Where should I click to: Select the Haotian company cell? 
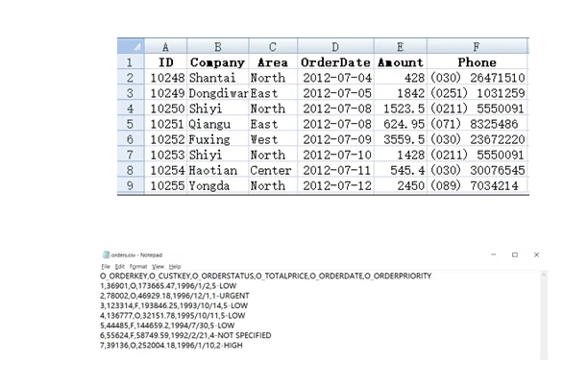tap(217, 170)
